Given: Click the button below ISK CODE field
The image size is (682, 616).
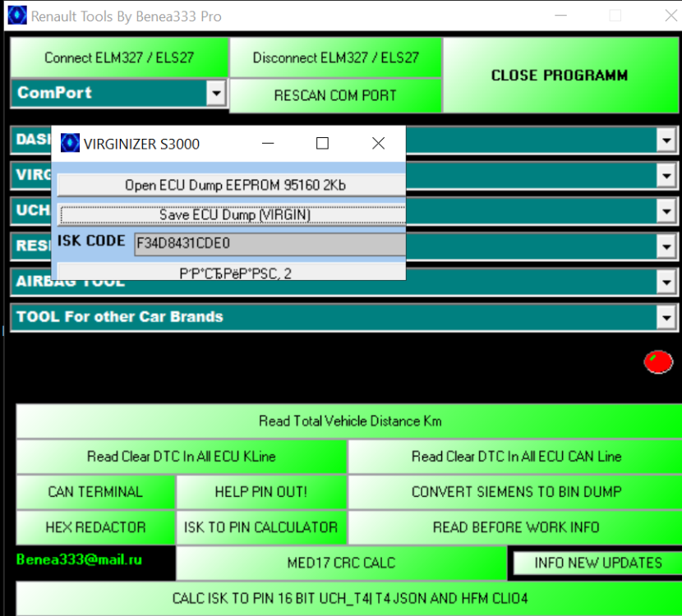Looking at the screenshot, I should point(232,272).
